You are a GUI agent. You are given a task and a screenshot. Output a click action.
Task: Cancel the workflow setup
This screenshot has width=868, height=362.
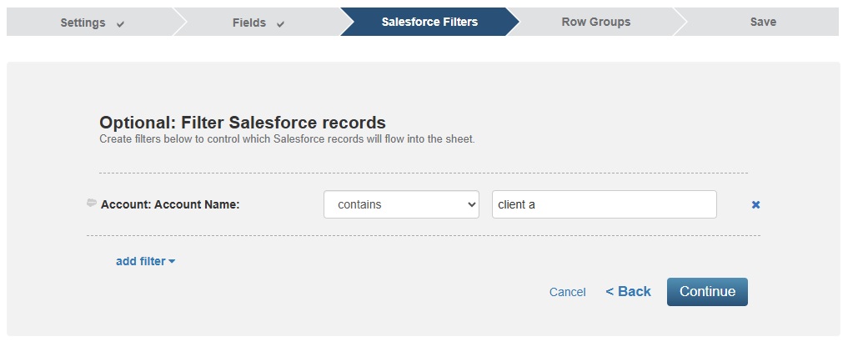coord(568,292)
